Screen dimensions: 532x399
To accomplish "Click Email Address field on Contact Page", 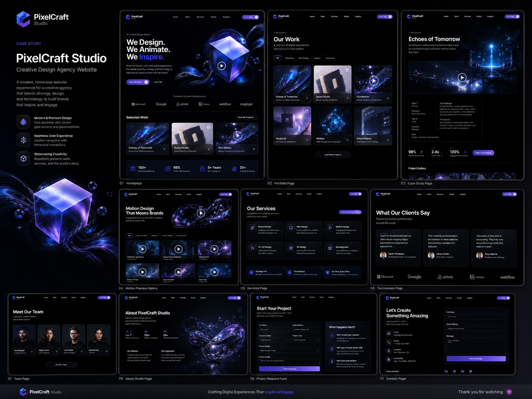I will 476,328.
